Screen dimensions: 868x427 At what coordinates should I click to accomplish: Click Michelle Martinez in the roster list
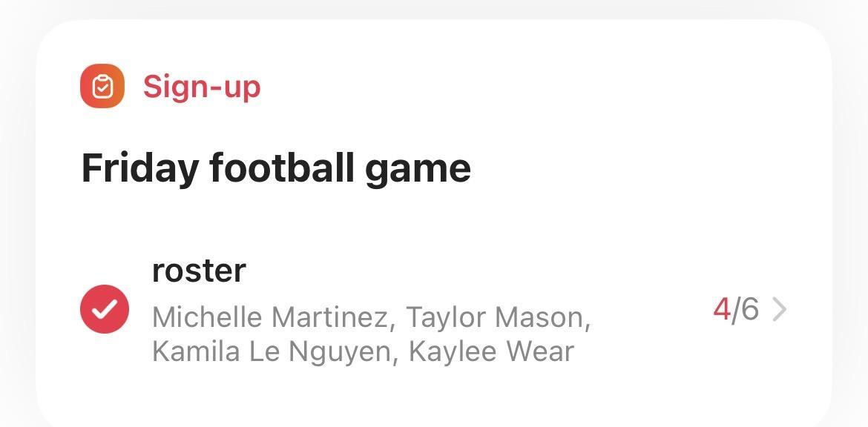(x=270, y=317)
